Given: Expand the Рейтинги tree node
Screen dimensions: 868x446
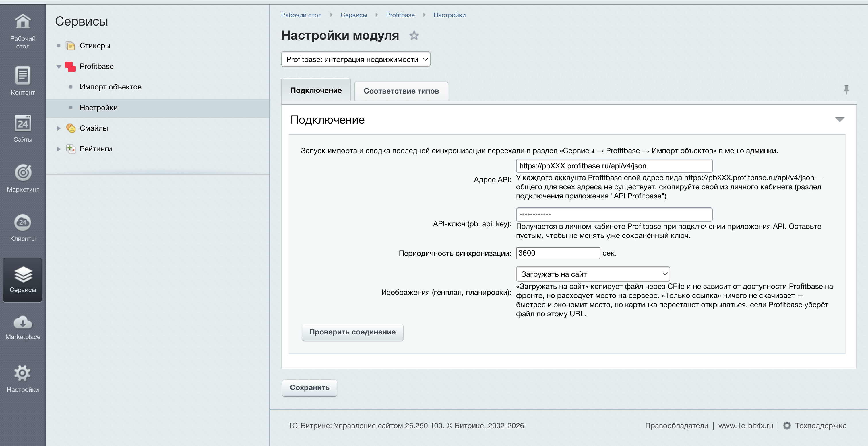Looking at the screenshot, I should 59,149.
